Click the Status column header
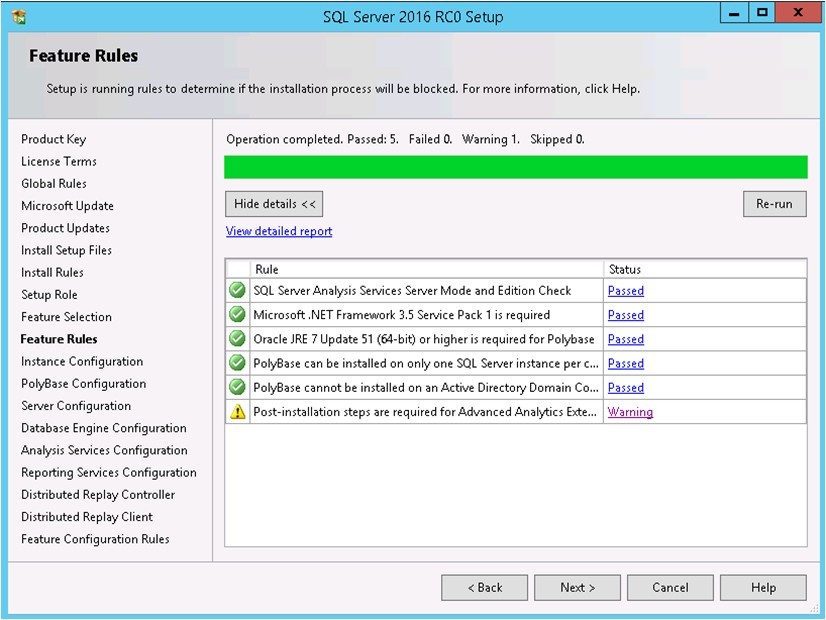 click(x=705, y=269)
